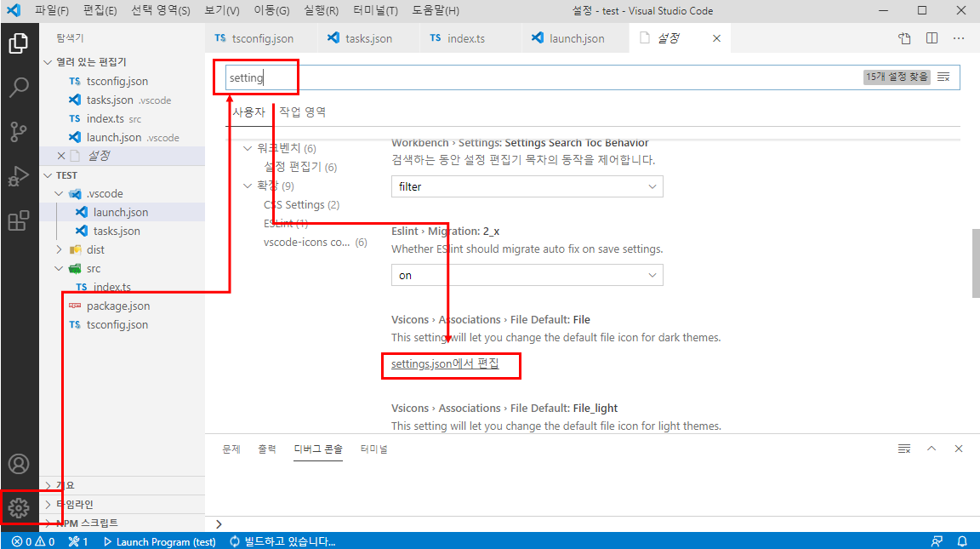
Task: Open the Extensions view
Action: pyautogui.click(x=19, y=220)
